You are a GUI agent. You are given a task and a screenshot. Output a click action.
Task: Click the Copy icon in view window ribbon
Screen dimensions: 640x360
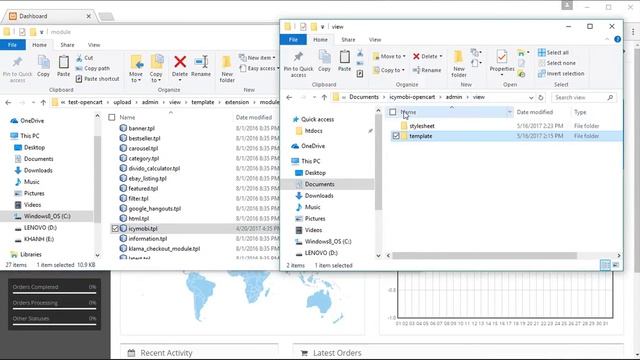(x=324, y=61)
